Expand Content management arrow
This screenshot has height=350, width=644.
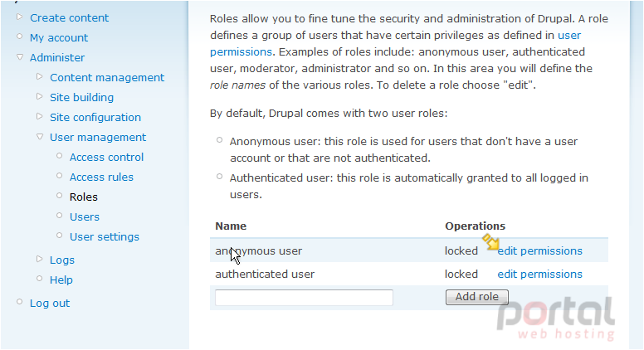click(x=40, y=77)
